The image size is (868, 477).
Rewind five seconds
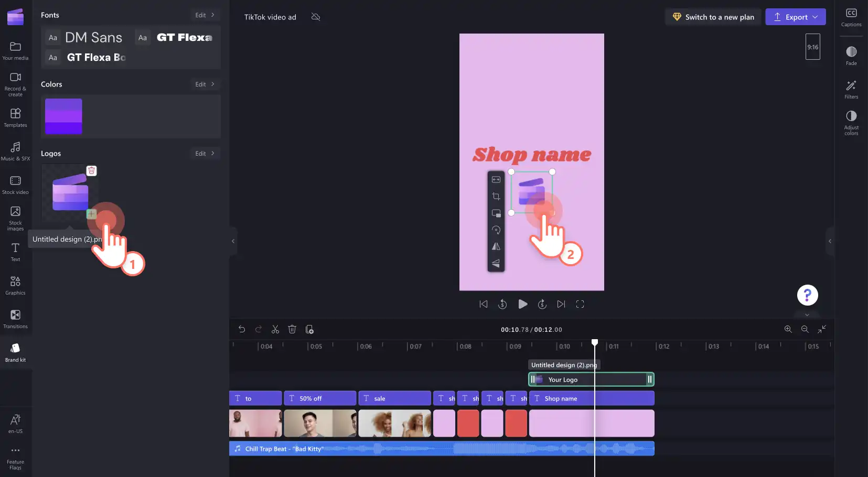pyautogui.click(x=502, y=304)
